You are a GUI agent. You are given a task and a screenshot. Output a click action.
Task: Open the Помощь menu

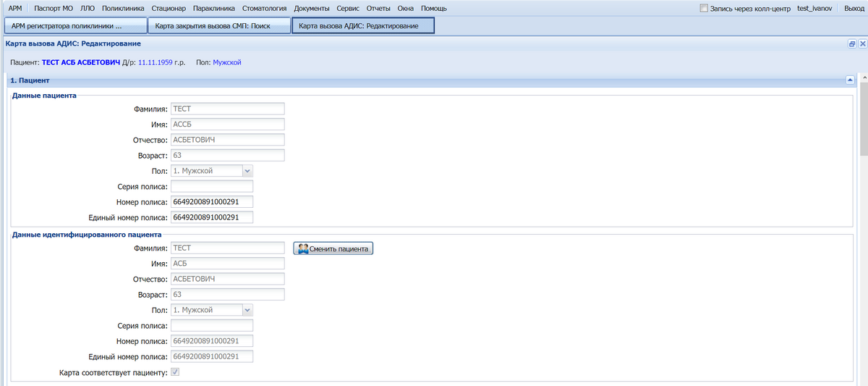(433, 9)
